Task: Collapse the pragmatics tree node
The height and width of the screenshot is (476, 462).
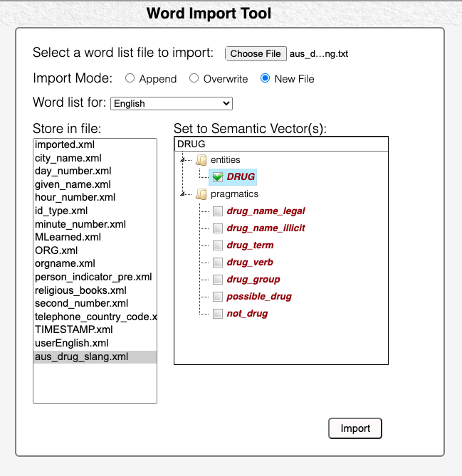Action: coord(183,194)
